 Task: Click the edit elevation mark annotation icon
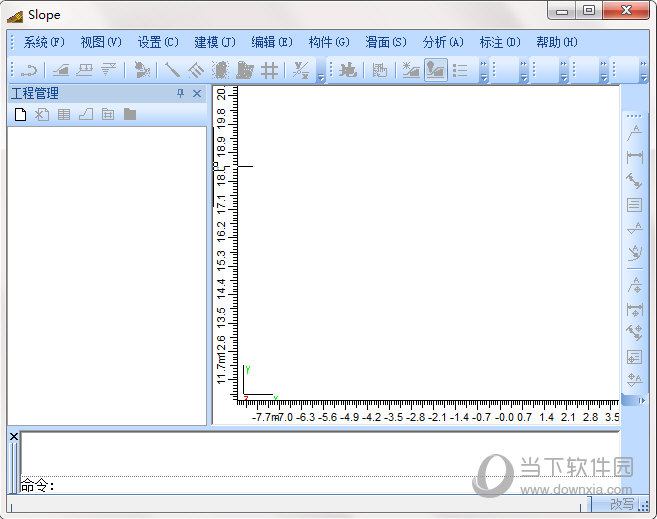point(635,380)
